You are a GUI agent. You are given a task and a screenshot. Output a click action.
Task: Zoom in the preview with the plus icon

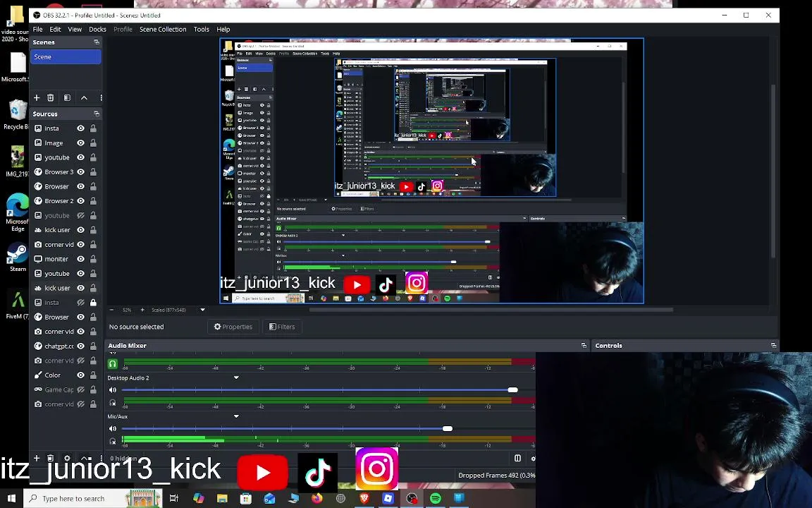point(142,310)
